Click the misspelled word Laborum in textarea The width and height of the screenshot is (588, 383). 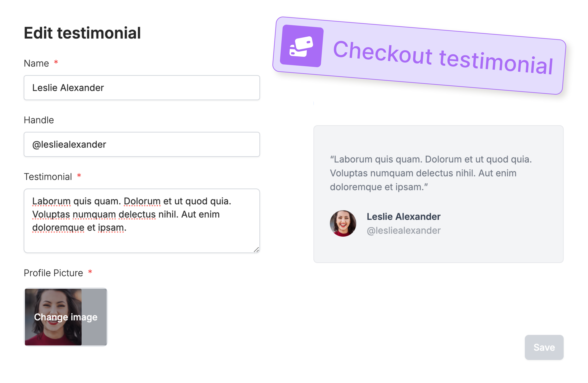point(51,201)
